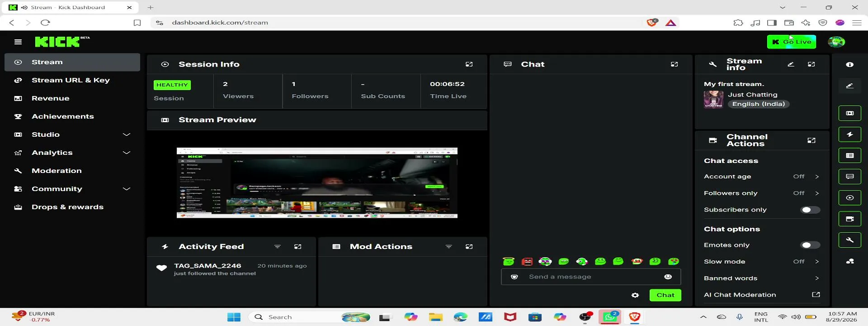Click the edit layout pencil in the right rail
Image resolution: width=868 pixels, height=326 pixels.
tap(850, 86)
